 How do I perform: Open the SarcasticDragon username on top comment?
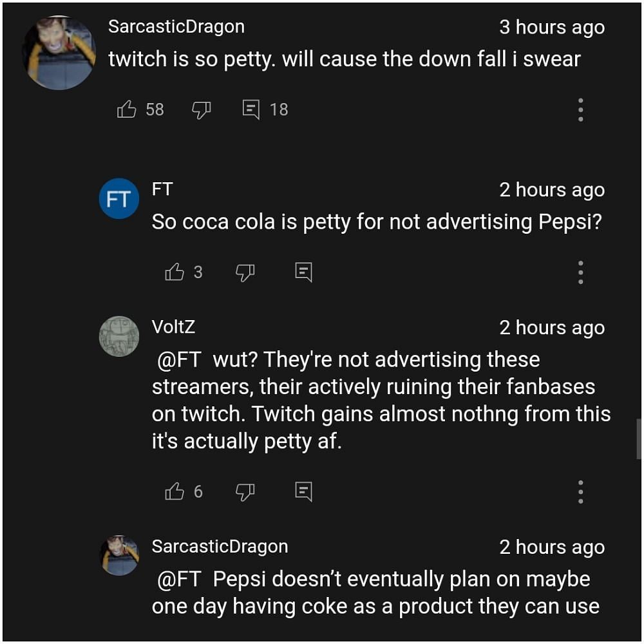[176, 26]
